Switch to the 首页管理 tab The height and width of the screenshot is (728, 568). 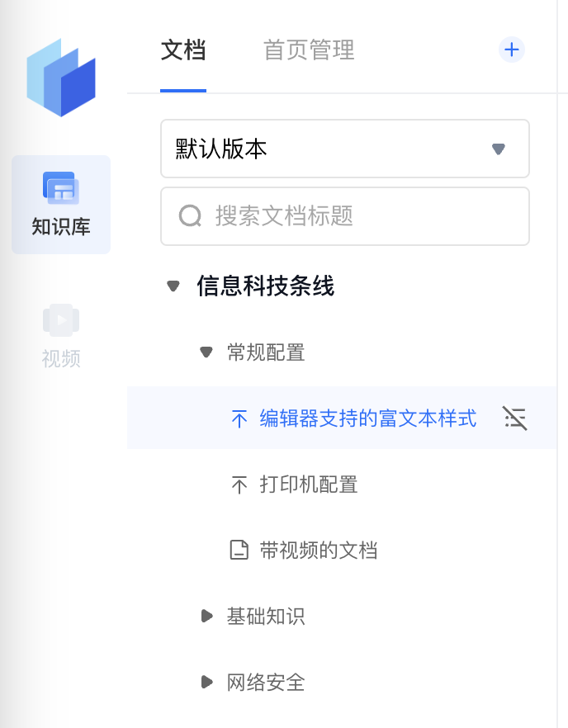(x=309, y=50)
